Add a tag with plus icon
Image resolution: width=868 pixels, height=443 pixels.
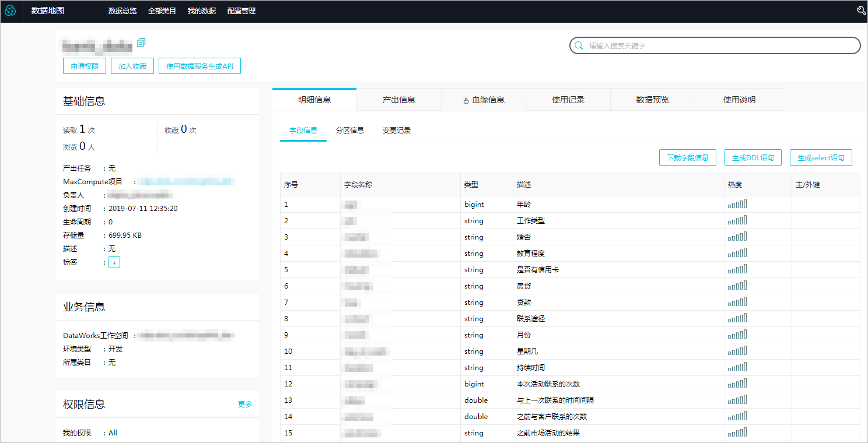pos(114,263)
